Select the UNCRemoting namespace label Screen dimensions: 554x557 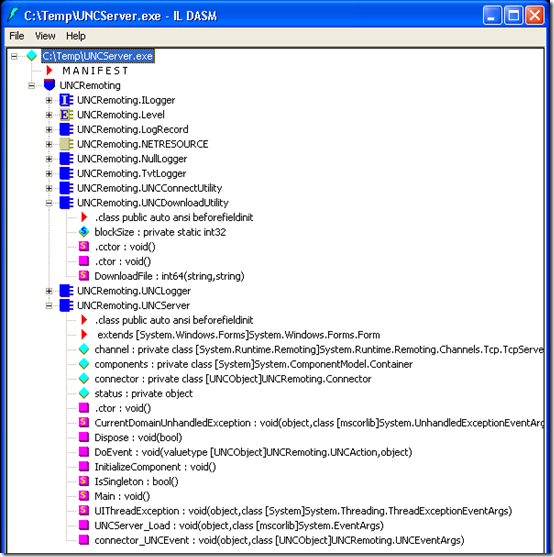coord(90,86)
